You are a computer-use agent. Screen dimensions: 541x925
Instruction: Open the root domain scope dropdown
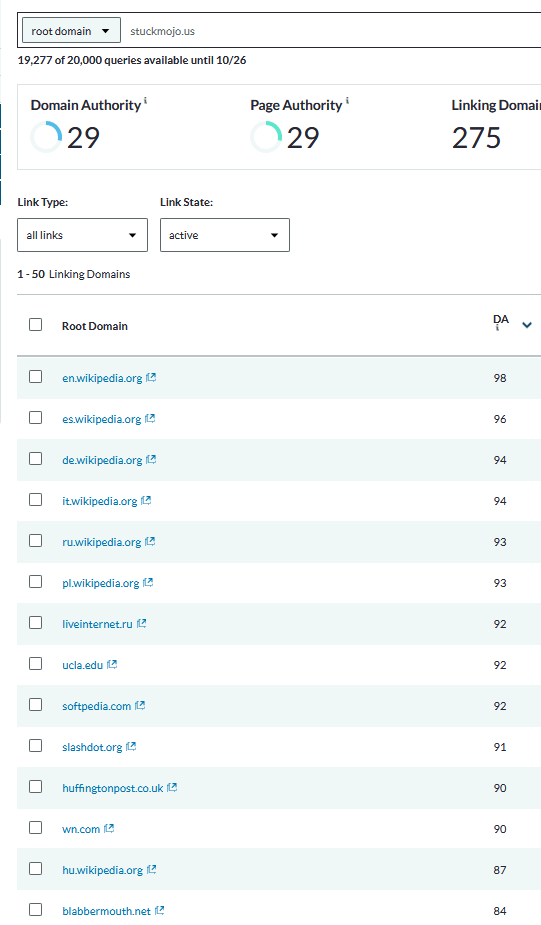pos(71,30)
